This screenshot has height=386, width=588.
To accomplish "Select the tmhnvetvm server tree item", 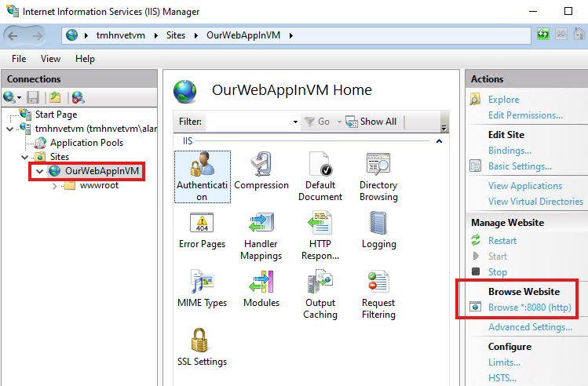I will (x=96, y=129).
